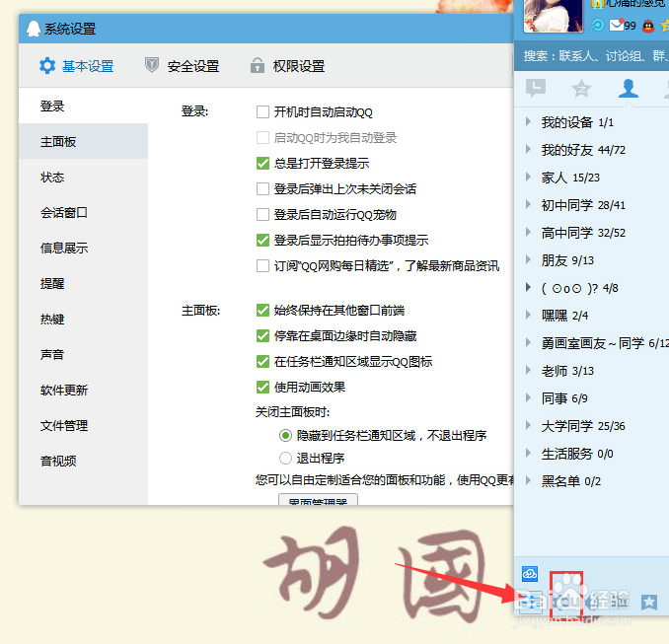Screen dimensions: 669x644
Task: Click the QQ penguin icon in the 系统设置 title bar
Action: pyautogui.click(x=34, y=29)
